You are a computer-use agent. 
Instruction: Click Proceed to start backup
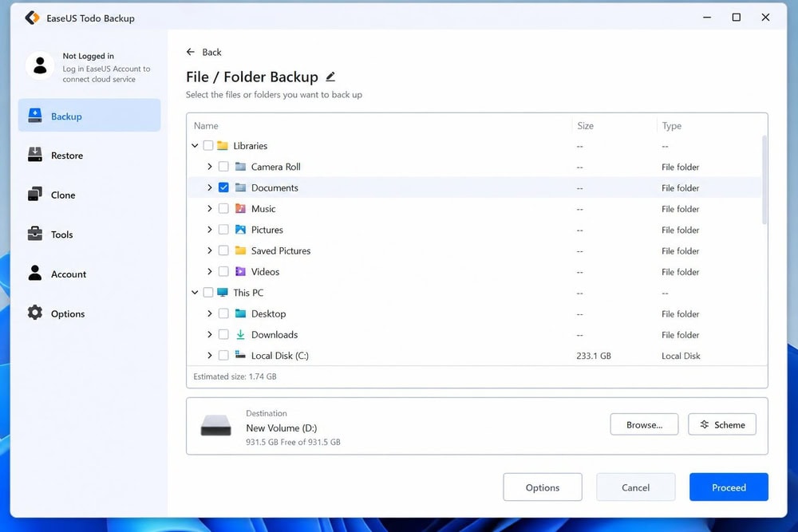(729, 487)
